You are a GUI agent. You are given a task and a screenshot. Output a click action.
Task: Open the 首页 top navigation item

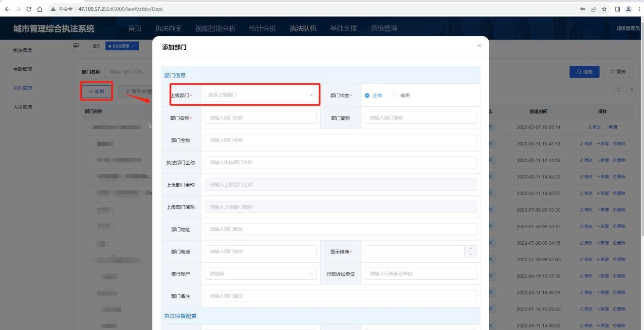(x=135, y=29)
